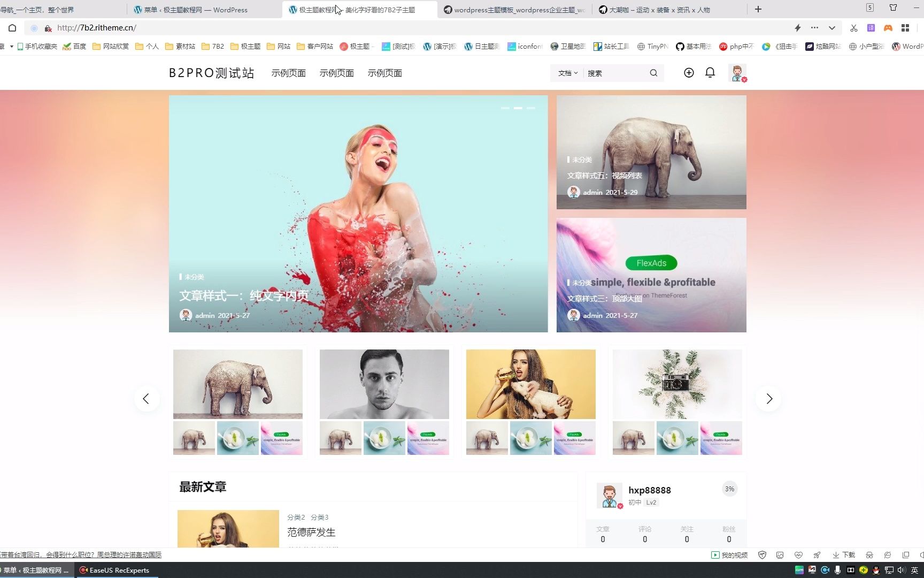
Task: Open the 客户网站 bookmark folder
Action: tap(315, 47)
